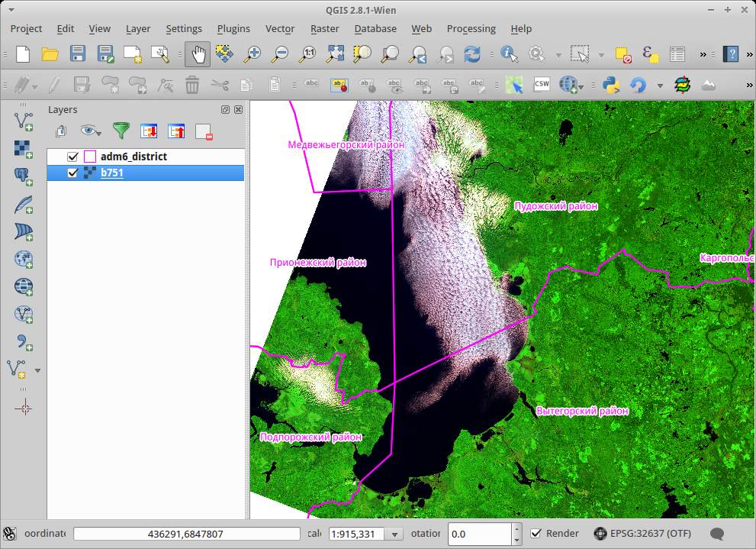Click Add PostGIS Layer elephant icon
This screenshot has width=756, height=549.
[x=24, y=176]
